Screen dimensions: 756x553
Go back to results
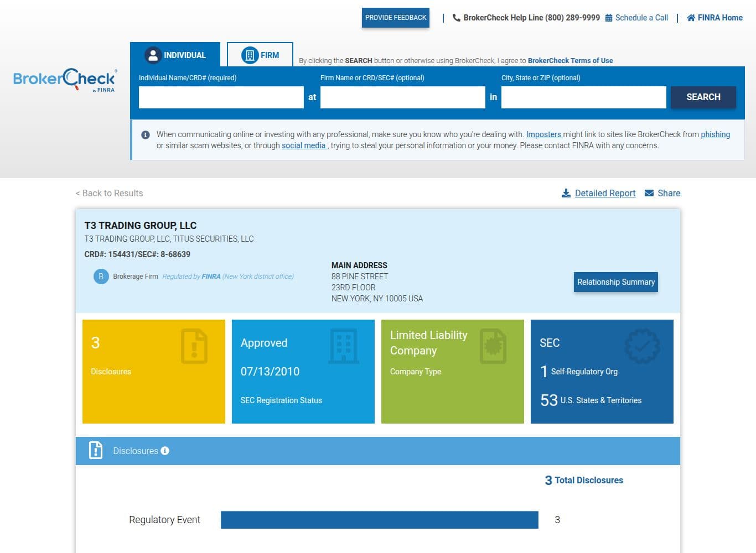click(x=109, y=193)
